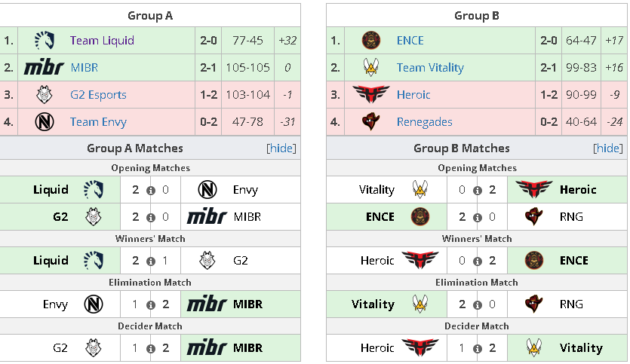Open the Renegades team link
Image resolution: width=630 pixels, height=364 pixels.
click(x=425, y=122)
